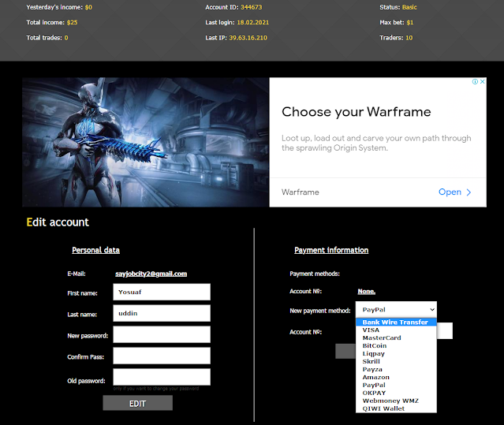This screenshot has width=504, height=425.
Task: Click the Yesterday's income value $0
Action: tap(88, 7)
